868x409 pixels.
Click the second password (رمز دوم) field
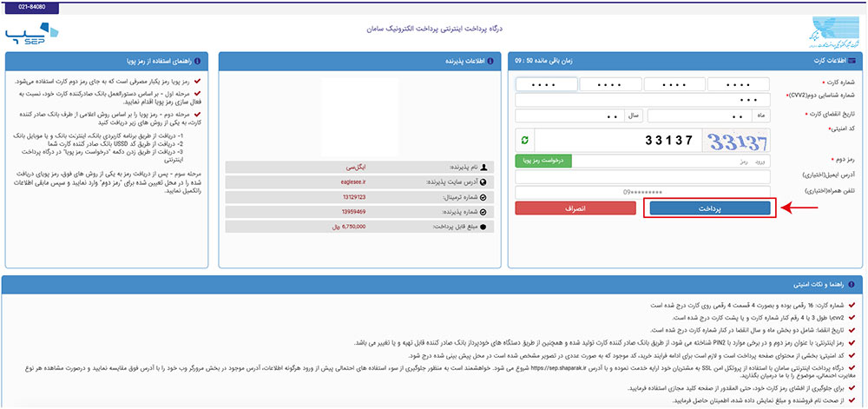[x=670, y=161]
